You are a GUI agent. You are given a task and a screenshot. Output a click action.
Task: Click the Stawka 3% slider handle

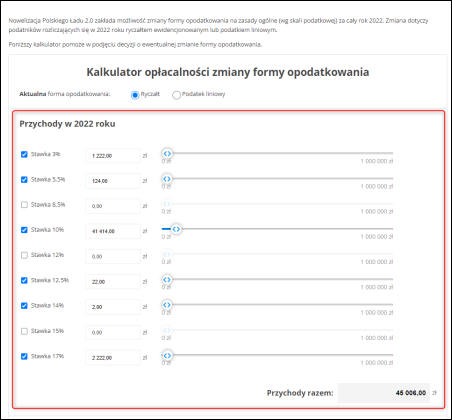(167, 154)
